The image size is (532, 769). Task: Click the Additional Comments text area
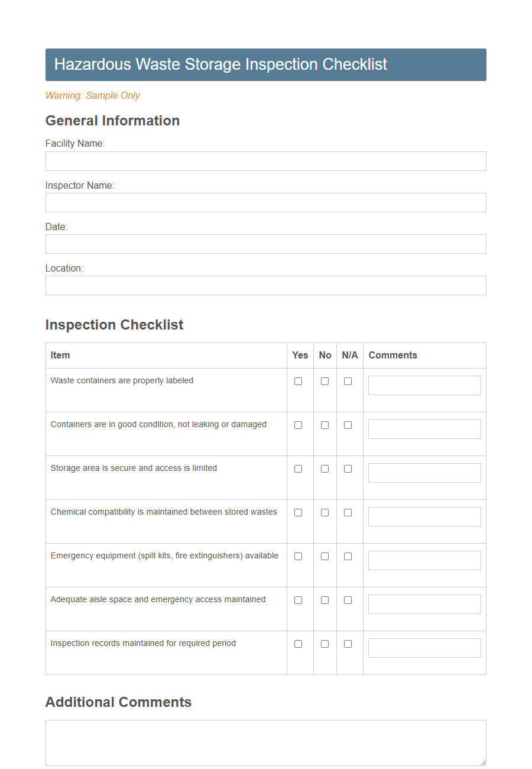265,741
